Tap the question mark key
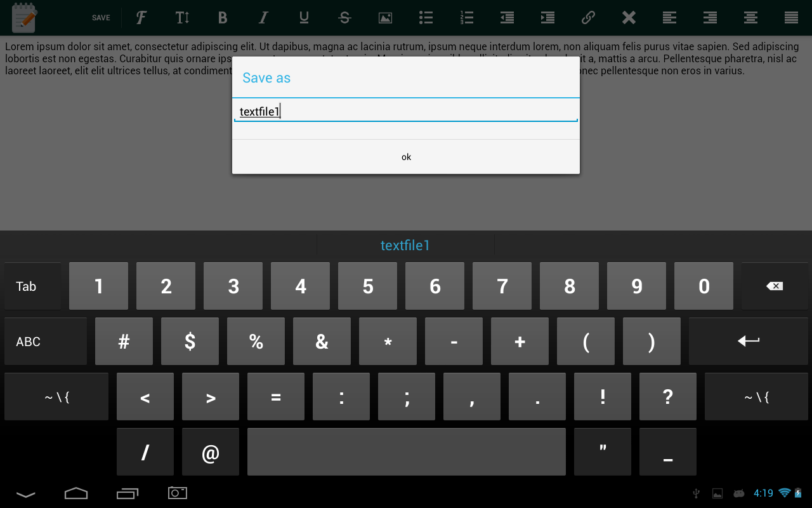The height and width of the screenshot is (508, 812). (x=668, y=397)
